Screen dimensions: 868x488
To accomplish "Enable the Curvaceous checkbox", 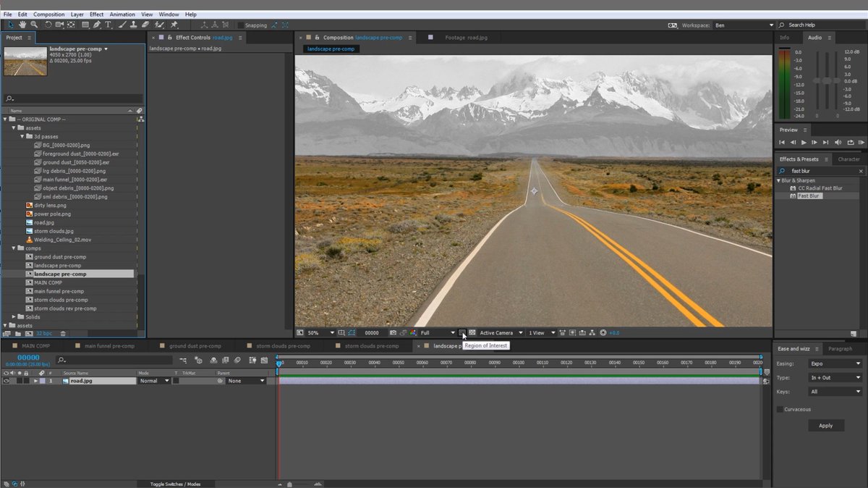I will click(x=780, y=409).
